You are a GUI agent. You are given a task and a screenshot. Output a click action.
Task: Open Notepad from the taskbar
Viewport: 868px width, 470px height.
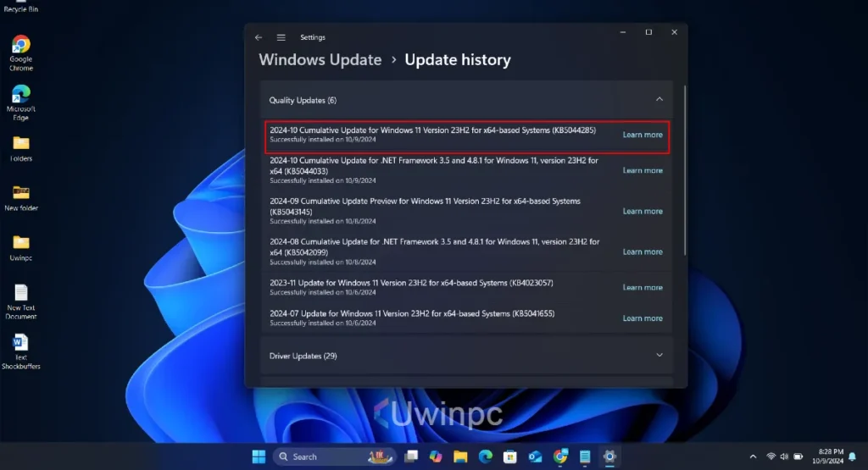point(585,456)
